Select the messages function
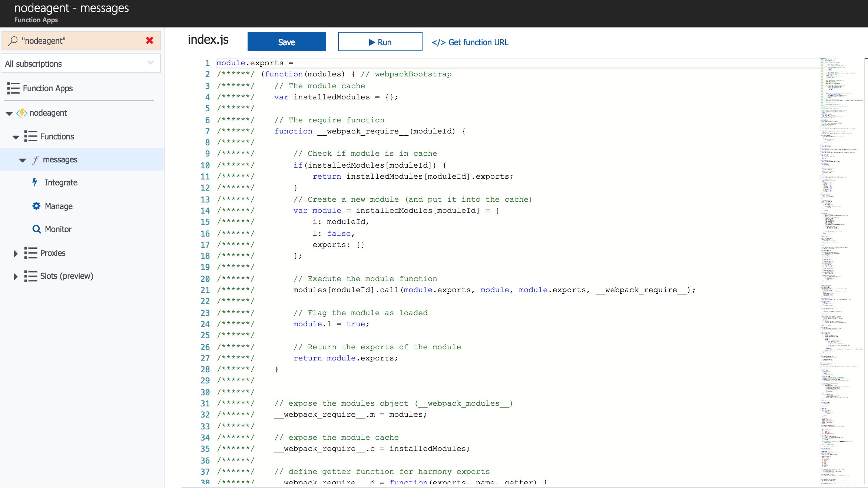Image resolution: width=868 pixels, height=488 pixels. (60, 160)
